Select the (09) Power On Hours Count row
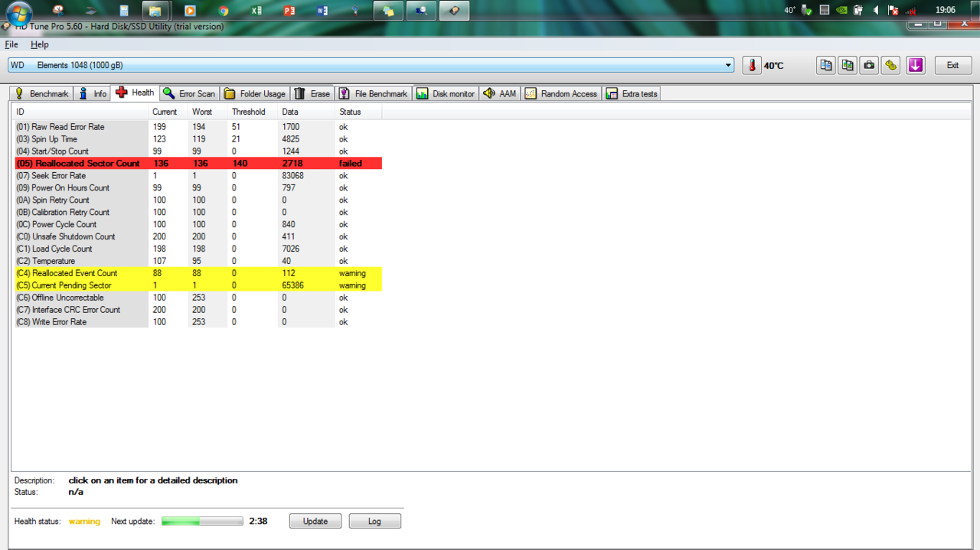Image resolution: width=980 pixels, height=550 pixels. tap(198, 187)
